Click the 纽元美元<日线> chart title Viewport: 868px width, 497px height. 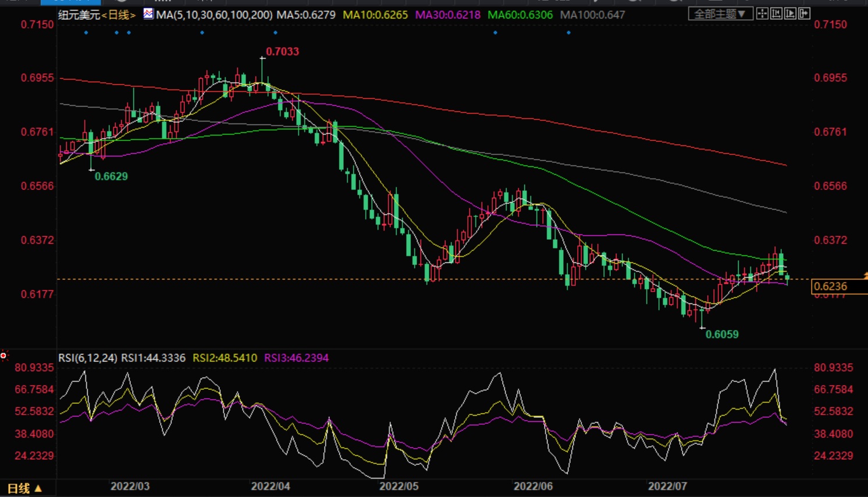pyautogui.click(x=97, y=15)
